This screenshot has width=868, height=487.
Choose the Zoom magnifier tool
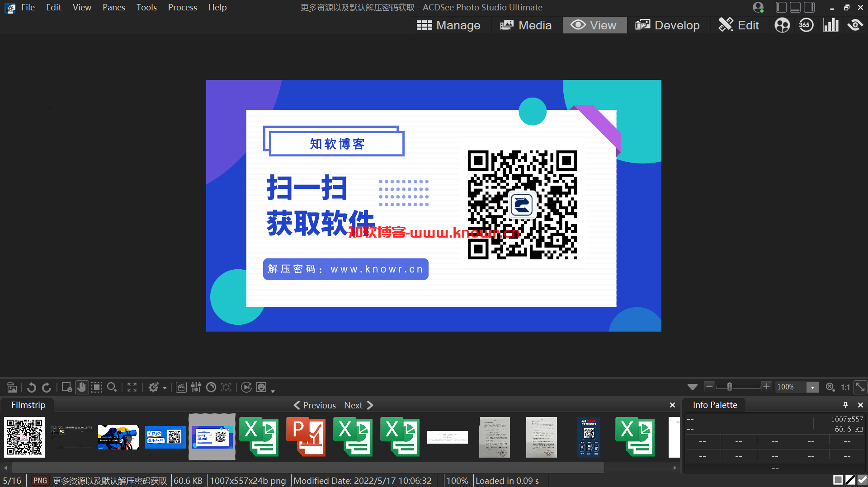[112, 387]
